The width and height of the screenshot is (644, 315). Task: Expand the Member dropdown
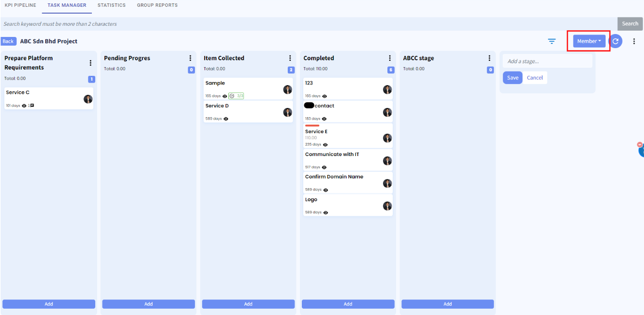click(x=589, y=41)
